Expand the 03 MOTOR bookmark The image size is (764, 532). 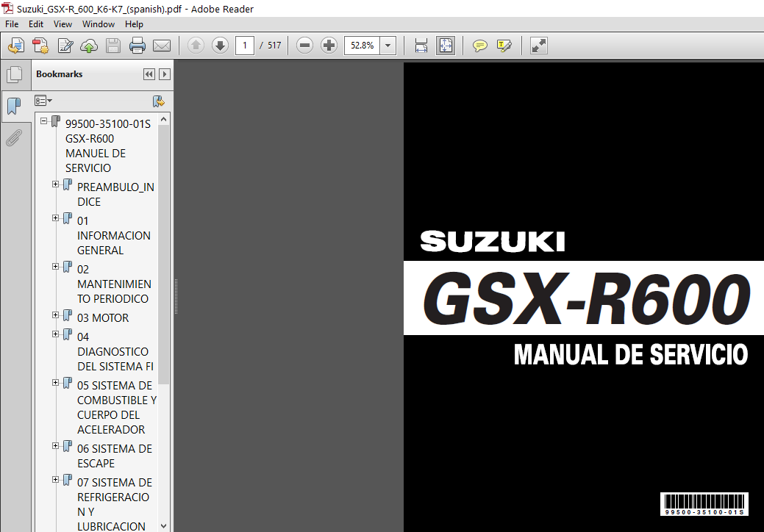[x=55, y=314]
